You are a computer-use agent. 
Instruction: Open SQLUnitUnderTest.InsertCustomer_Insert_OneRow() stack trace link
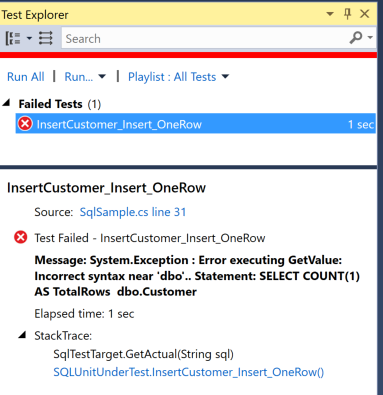tap(189, 372)
